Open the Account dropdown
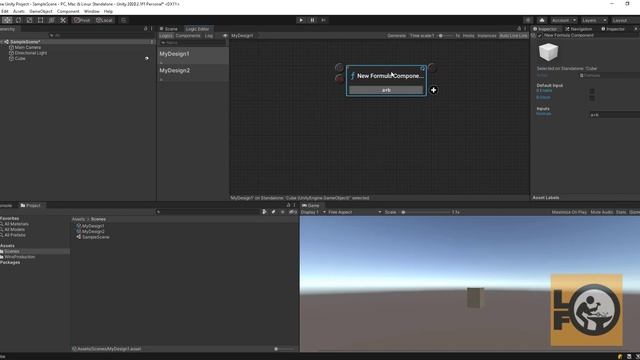 (564, 20)
